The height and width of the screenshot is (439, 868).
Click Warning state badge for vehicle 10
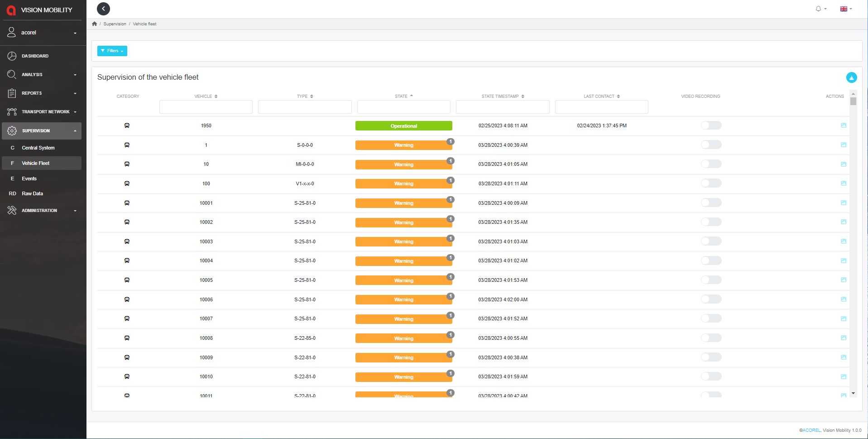coord(404,164)
